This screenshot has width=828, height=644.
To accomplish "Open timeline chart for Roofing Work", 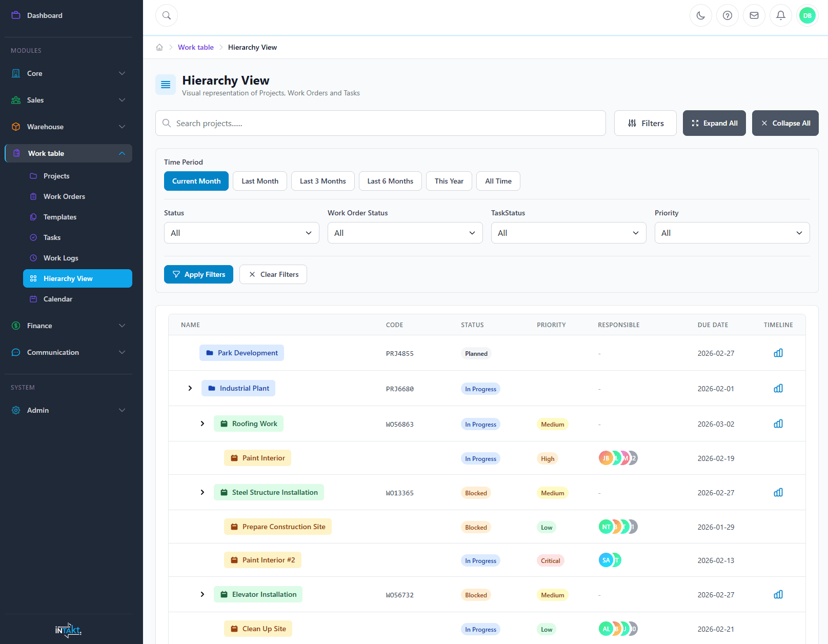I will (x=778, y=424).
